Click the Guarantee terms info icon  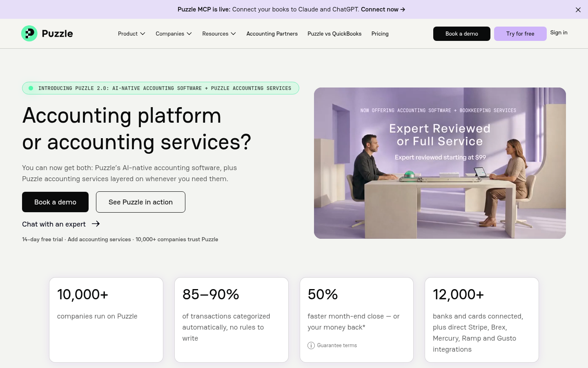pos(311,346)
